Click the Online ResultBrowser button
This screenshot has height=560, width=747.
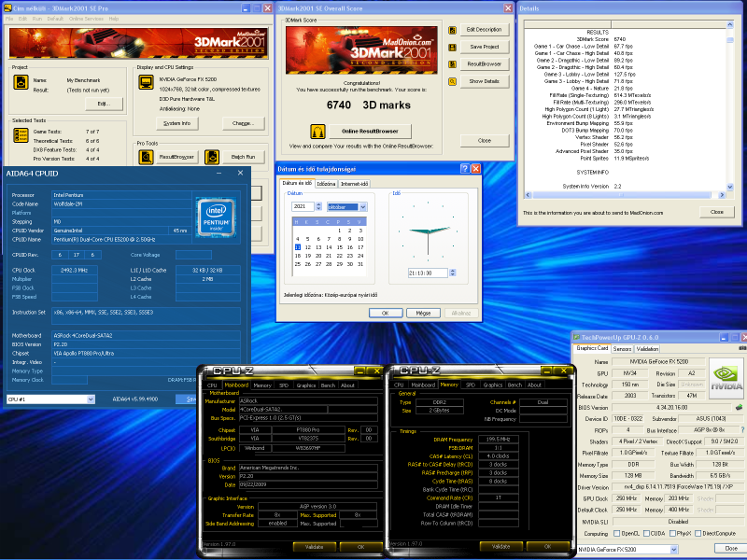point(370,131)
